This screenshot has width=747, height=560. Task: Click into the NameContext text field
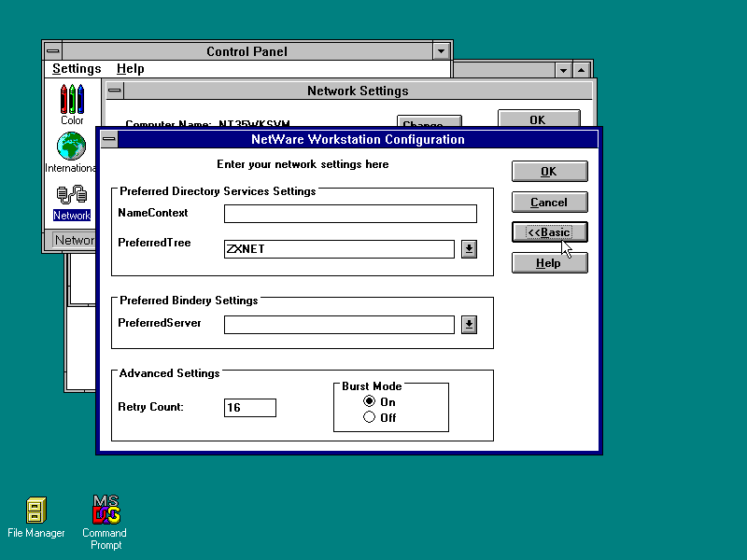[x=350, y=214]
